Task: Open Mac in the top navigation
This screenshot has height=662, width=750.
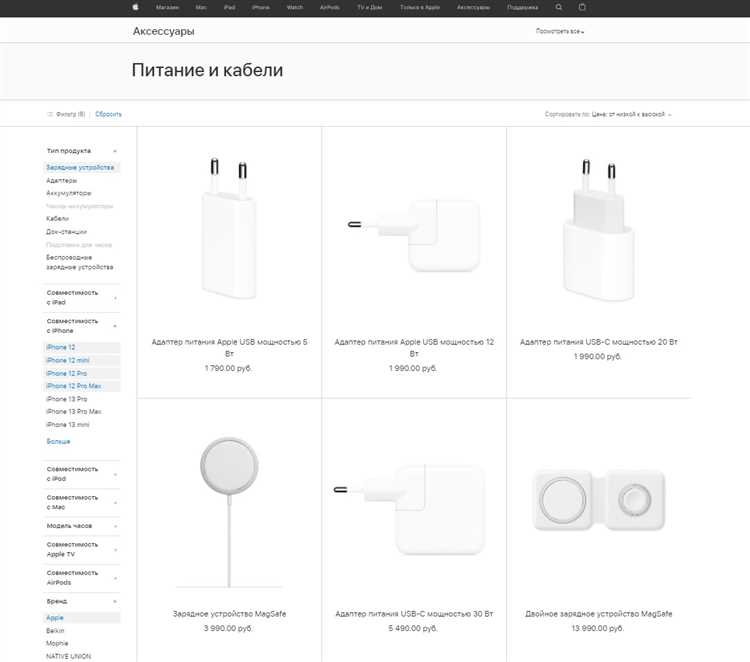Action: pyautogui.click(x=201, y=8)
